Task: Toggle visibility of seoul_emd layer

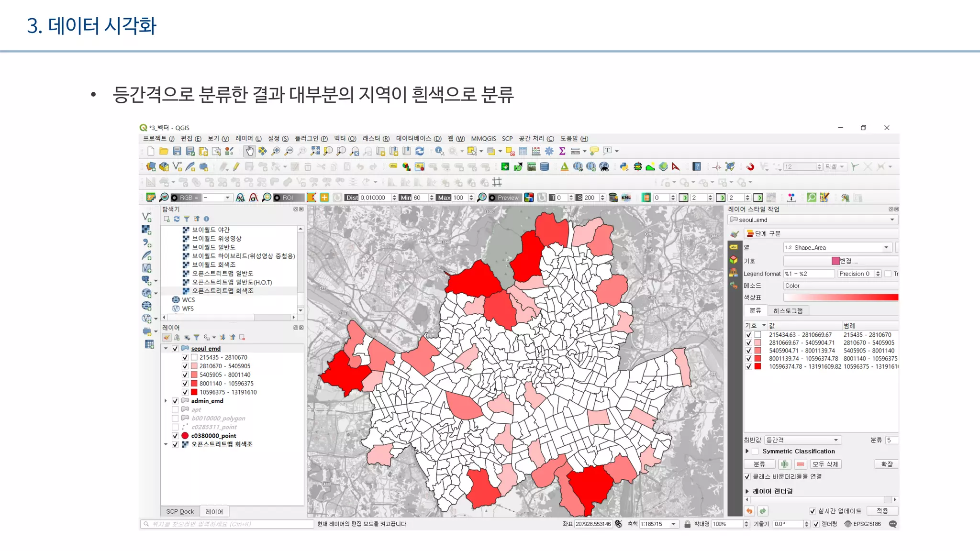Action: tap(175, 349)
